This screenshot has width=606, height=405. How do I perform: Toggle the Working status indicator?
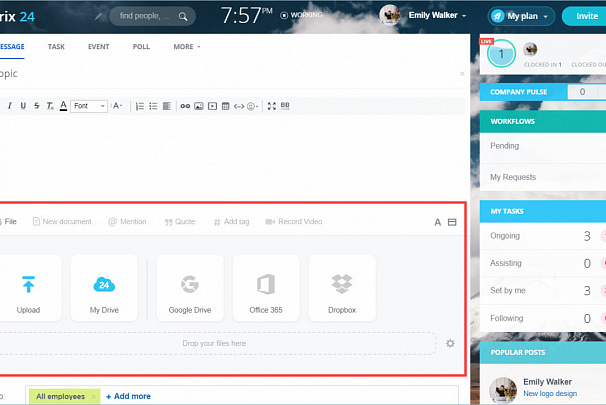[301, 15]
